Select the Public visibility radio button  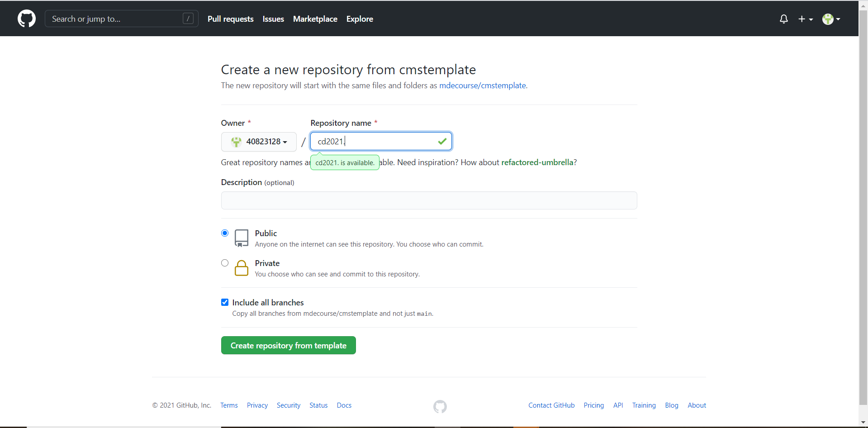(x=225, y=233)
